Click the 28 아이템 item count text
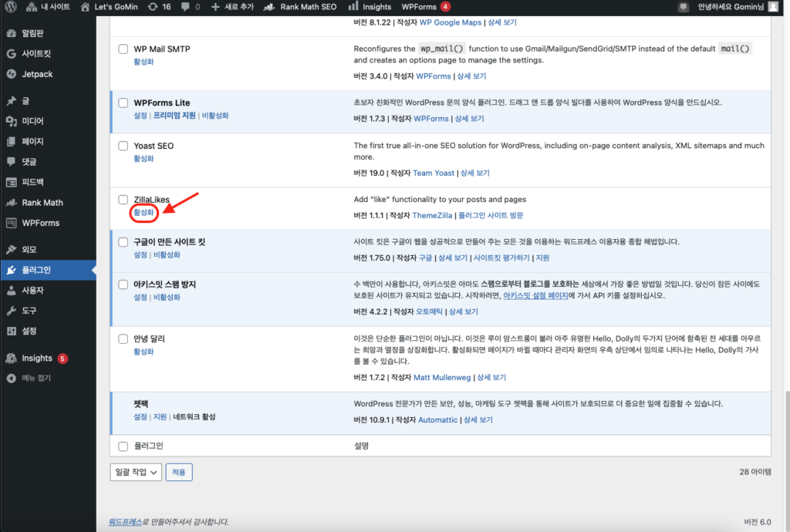Screen dimensions: 790x532 tap(755, 472)
